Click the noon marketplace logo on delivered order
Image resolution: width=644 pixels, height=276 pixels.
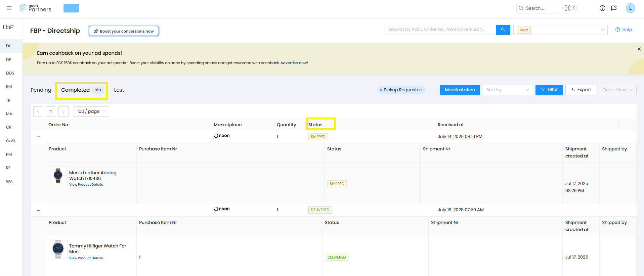tap(222, 209)
